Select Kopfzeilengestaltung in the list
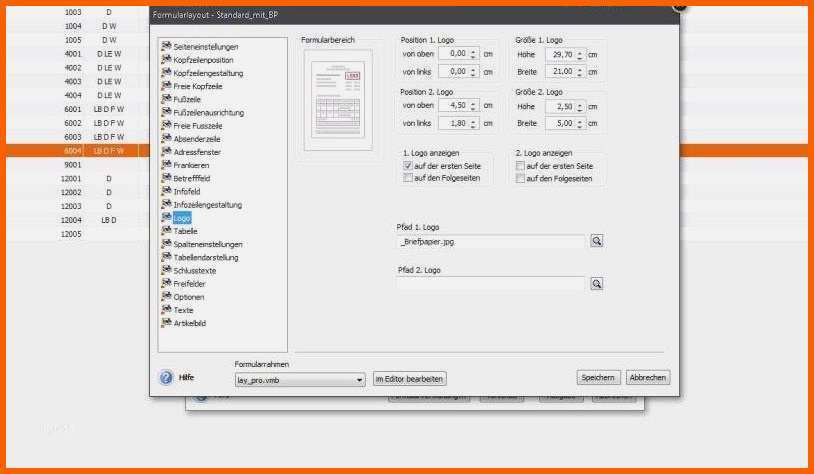The width and height of the screenshot is (814, 474). 208,73
